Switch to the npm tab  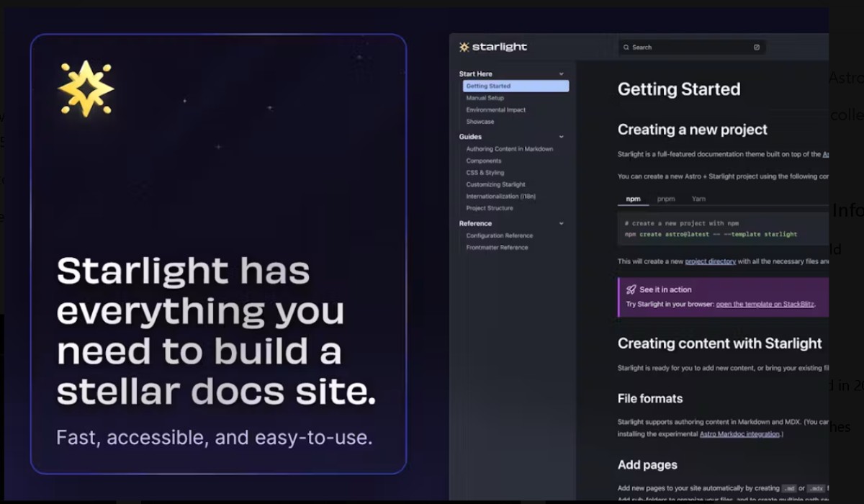(633, 199)
